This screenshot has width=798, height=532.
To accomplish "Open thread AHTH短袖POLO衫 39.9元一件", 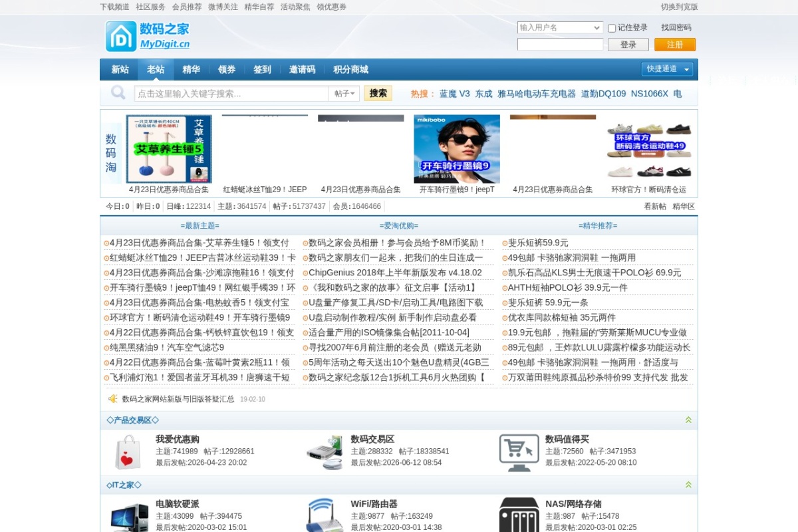I will [568, 287].
